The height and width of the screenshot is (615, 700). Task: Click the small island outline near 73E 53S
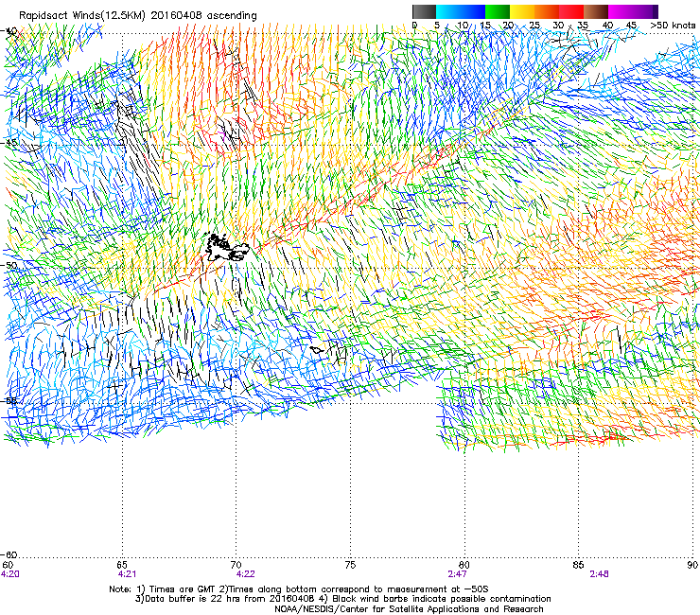click(317, 350)
